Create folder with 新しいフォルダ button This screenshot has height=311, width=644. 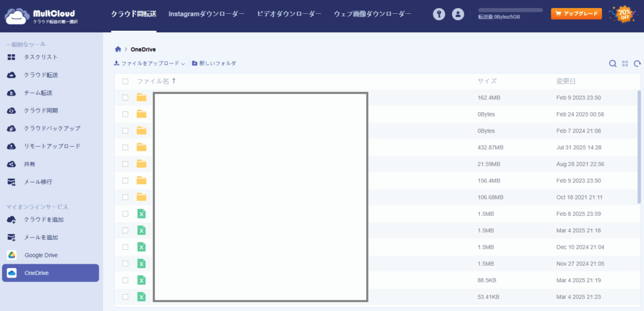pos(214,64)
